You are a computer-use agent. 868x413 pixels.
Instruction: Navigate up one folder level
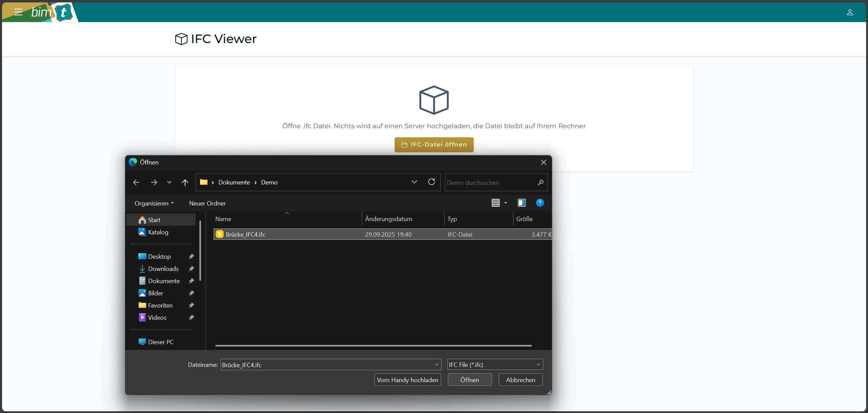click(185, 182)
